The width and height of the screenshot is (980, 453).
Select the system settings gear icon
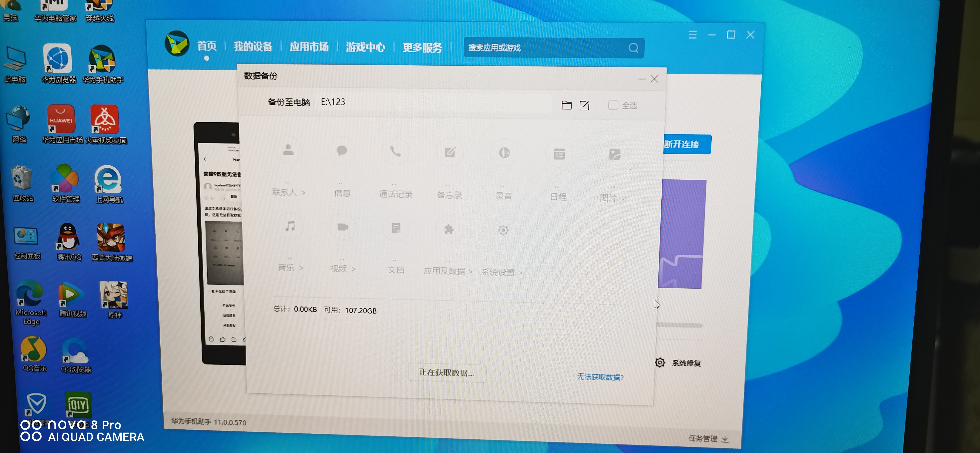coord(503,230)
